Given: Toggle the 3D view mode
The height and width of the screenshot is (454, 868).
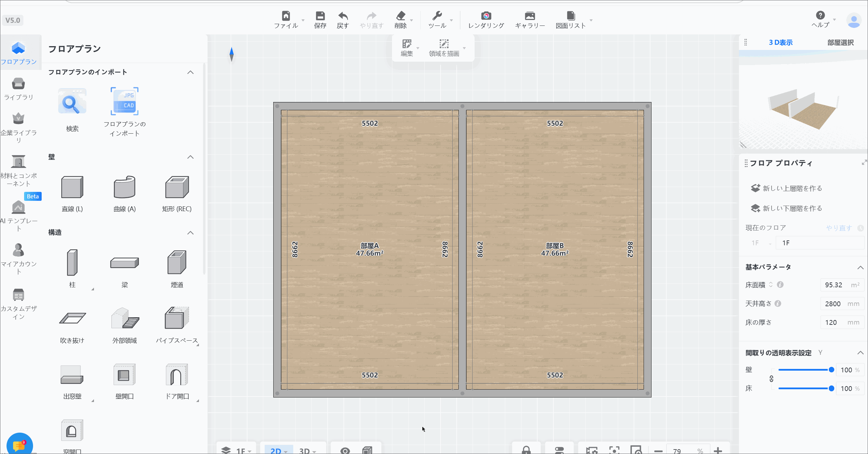Looking at the screenshot, I should tap(307, 451).
